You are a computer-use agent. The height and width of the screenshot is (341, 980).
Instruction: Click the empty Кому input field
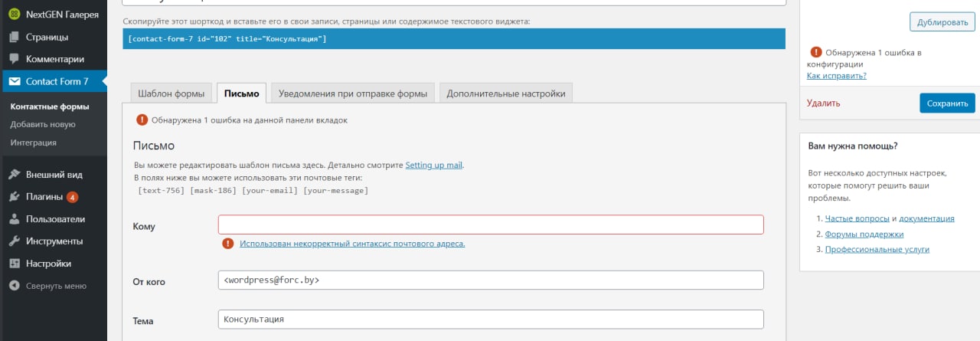click(x=491, y=224)
